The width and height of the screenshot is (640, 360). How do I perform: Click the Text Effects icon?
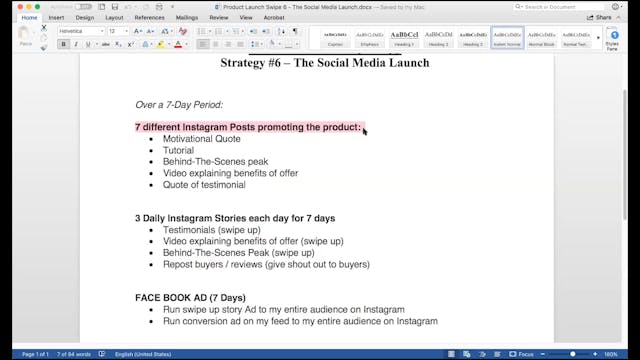coord(145,44)
